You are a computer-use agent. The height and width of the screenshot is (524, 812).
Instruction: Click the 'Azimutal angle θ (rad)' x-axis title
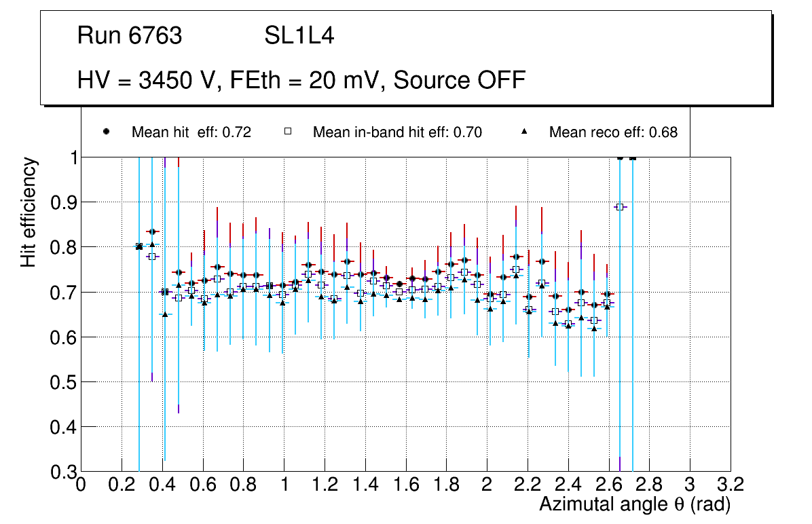pos(634,504)
